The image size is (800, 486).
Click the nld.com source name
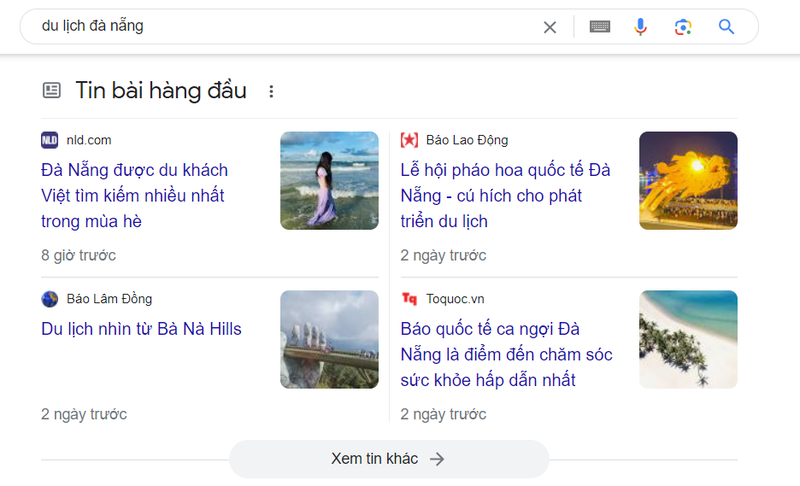coord(89,140)
